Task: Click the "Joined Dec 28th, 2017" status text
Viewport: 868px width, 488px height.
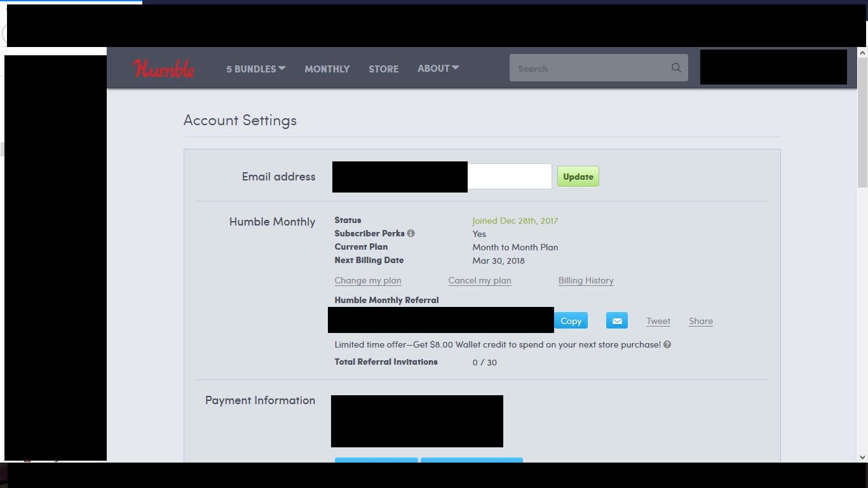Action: coord(515,220)
